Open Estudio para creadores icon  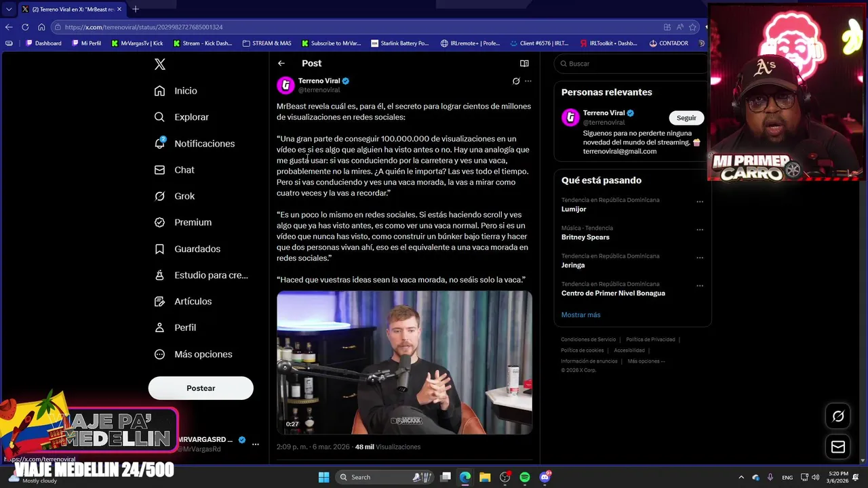159,275
